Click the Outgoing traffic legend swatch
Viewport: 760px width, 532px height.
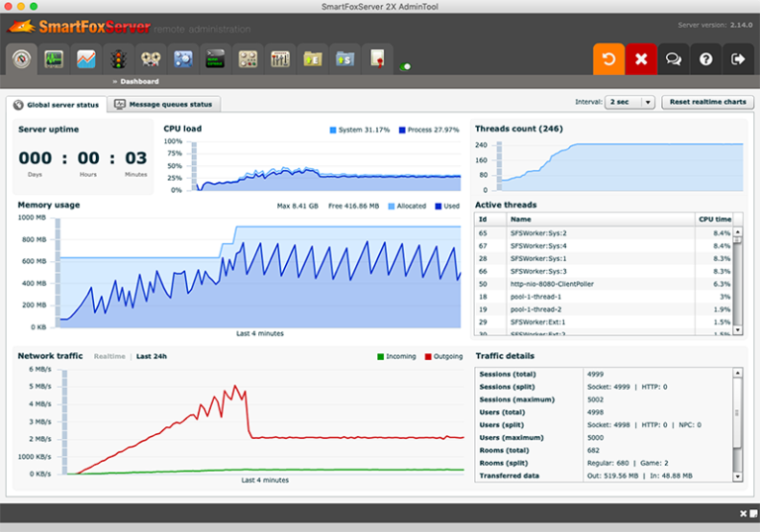point(427,357)
